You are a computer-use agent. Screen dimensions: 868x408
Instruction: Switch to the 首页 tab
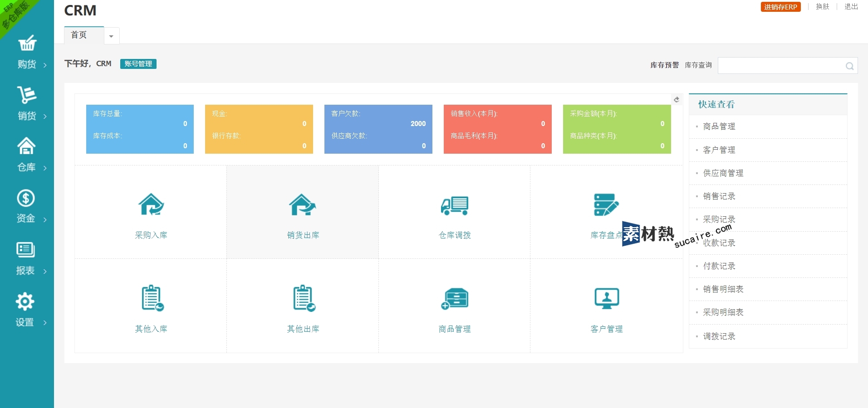pos(79,35)
